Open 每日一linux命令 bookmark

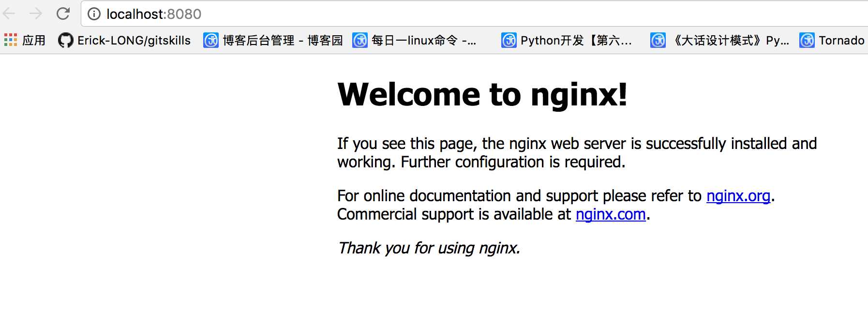coord(424,40)
